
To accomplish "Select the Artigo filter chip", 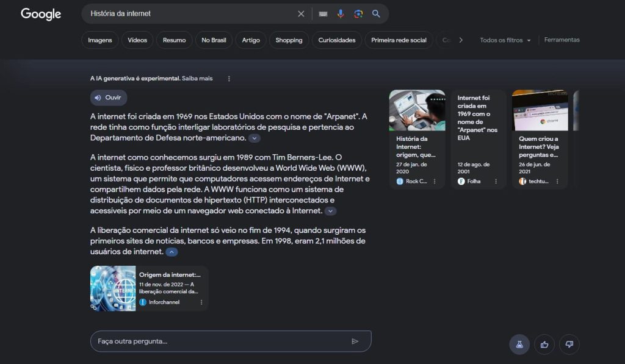I will pyautogui.click(x=251, y=40).
